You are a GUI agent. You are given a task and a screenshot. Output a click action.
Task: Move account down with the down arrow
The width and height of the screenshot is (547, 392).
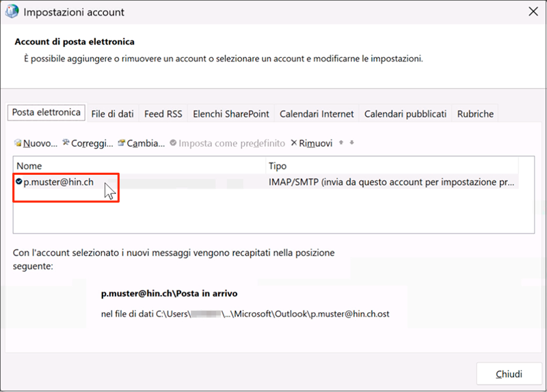click(x=351, y=143)
